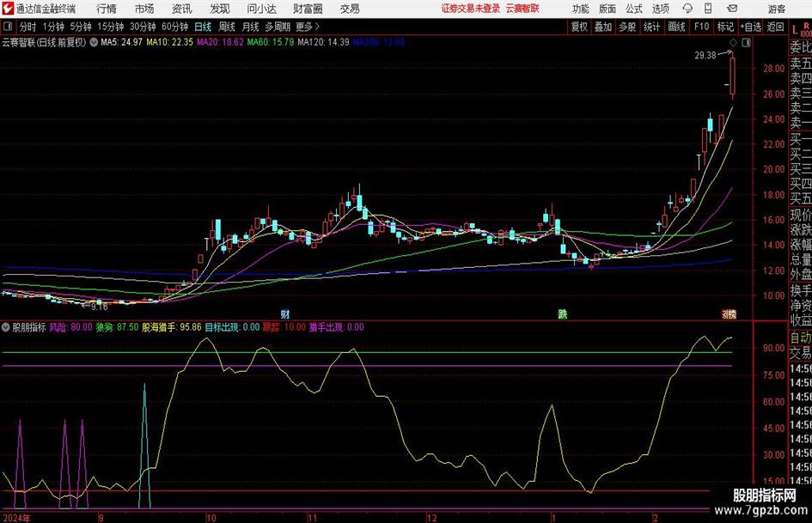
Task: Click the MA20: 18.62 label
Action: 220,42
